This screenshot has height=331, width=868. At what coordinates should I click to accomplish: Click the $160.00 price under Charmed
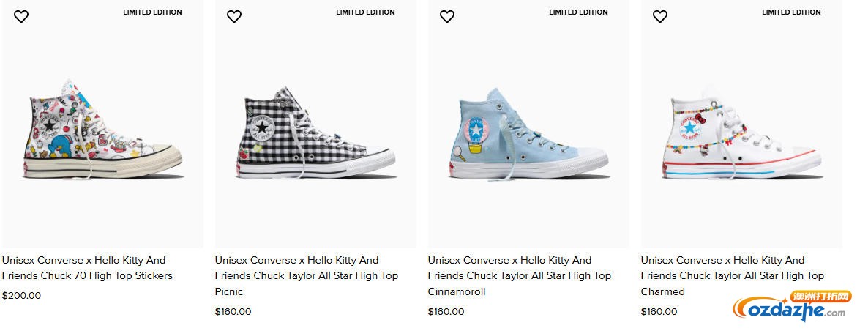659,311
